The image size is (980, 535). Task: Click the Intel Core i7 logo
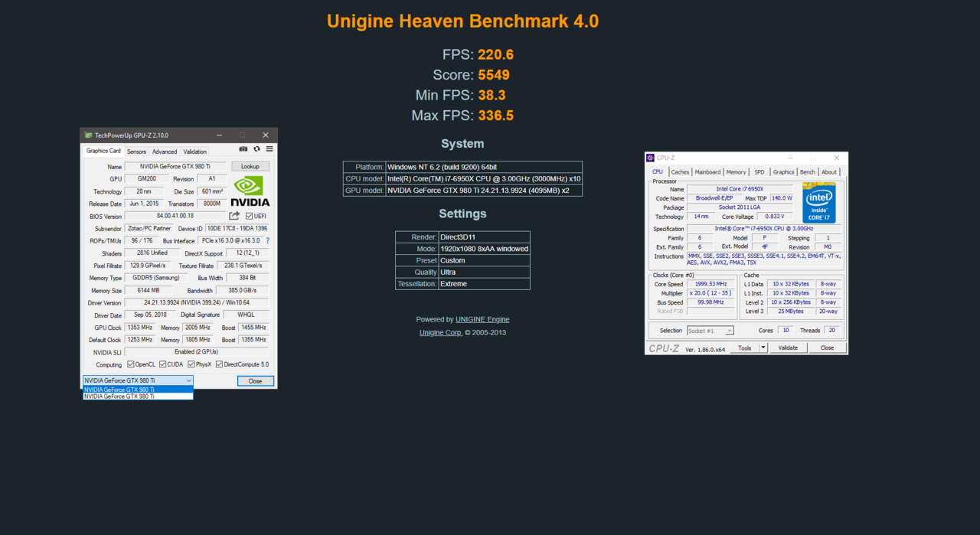point(818,202)
